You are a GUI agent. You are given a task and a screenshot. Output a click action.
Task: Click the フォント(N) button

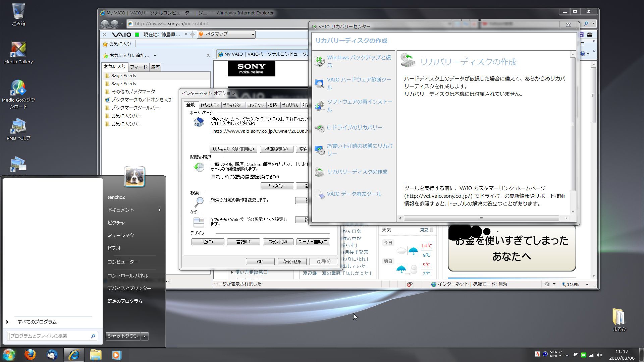click(278, 242)
